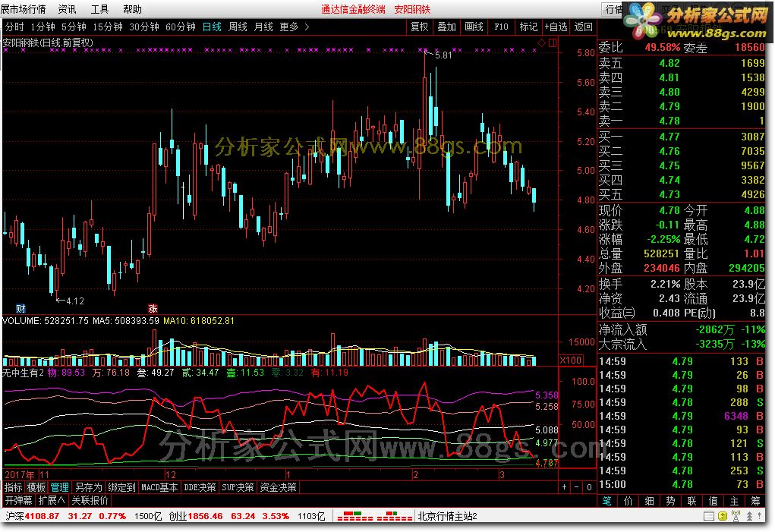This screenshot has height=532, width=775.
Task: Click the plus zoom-in button under indicator
Action: click(x=565, y=487)
